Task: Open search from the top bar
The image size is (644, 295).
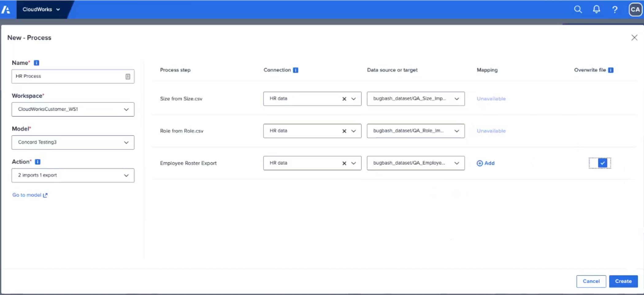Action: click(x=578, y=10)
